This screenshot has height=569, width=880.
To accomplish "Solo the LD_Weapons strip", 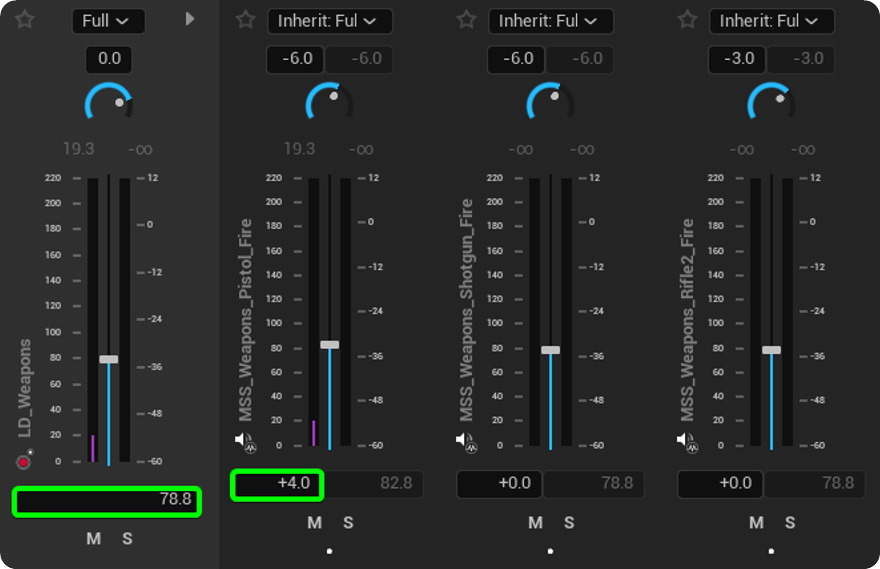I will pos(127,539).
